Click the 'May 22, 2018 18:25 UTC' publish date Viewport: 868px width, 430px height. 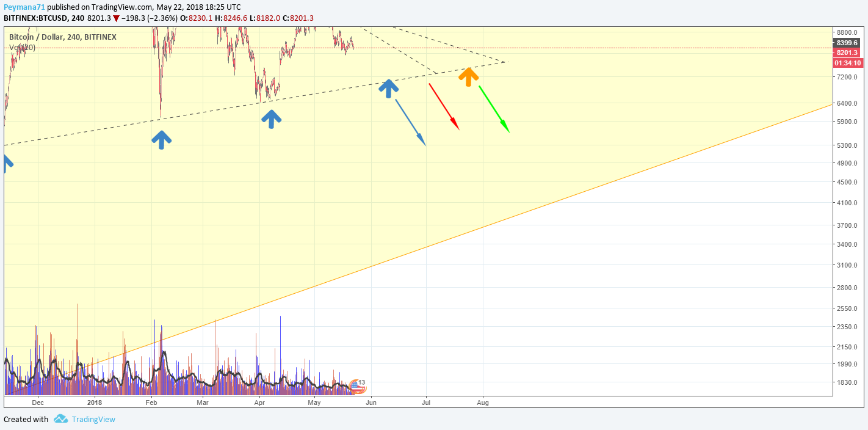click(198, 7)
